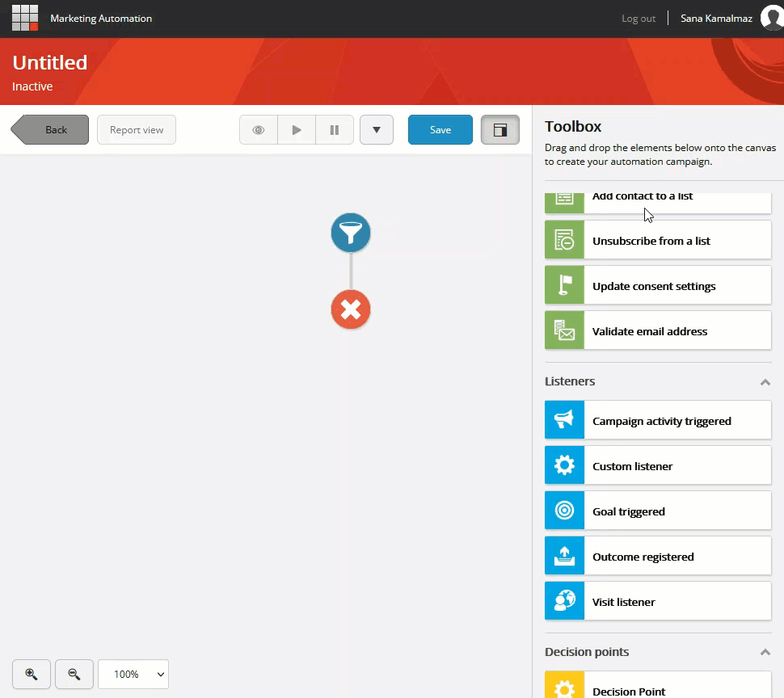Image resolution: width=784 pixels, height=698 pixels.
Task: Open the 100% zoom level dropdown
Action: point(133,674)
